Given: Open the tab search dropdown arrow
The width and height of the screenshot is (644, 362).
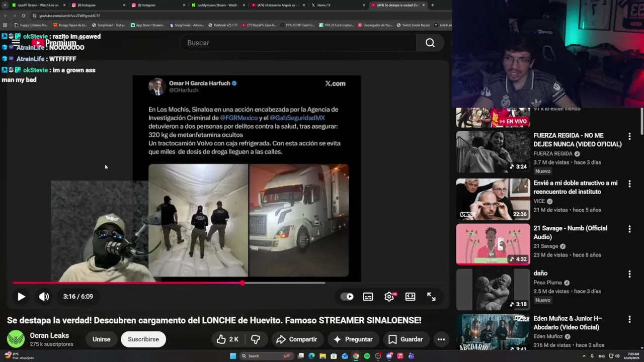Looking at the screenshot, I should (5, 5).
